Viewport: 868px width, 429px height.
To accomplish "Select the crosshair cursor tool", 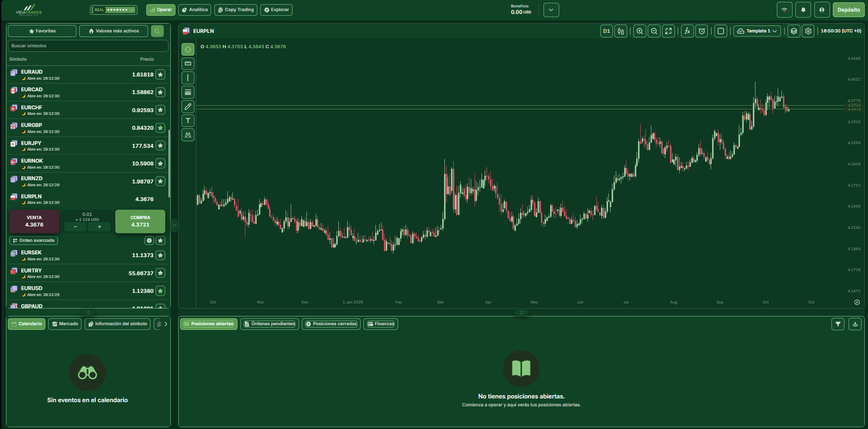I will [188, 50].
